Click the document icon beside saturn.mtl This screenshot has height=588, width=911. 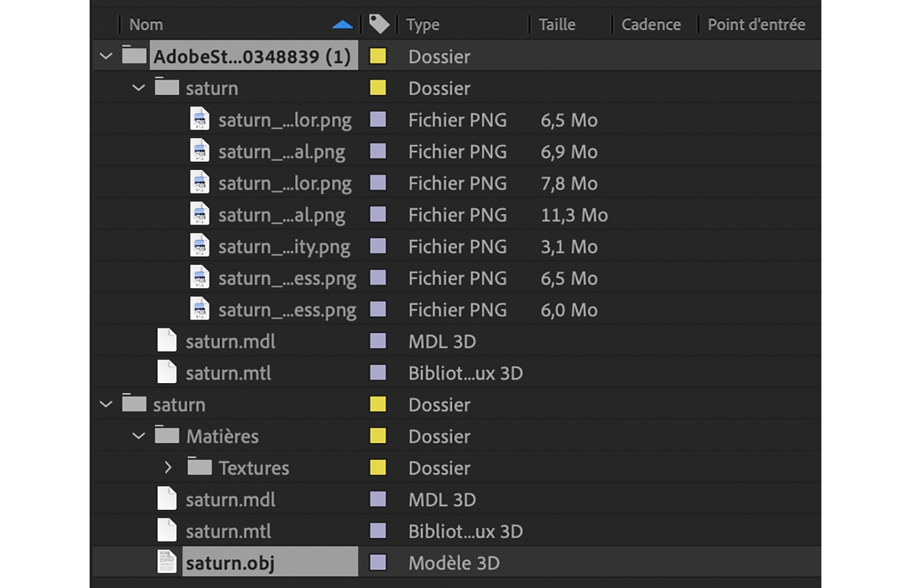point(166,373)
